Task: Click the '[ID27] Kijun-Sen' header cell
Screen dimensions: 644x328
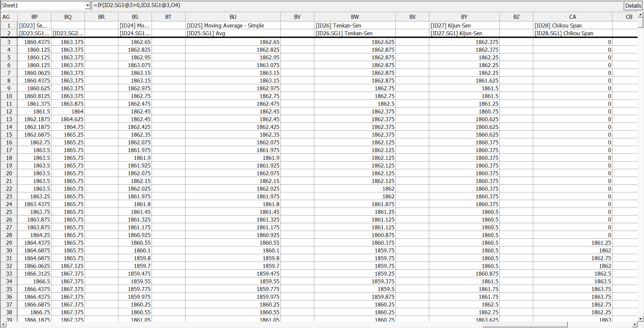Action: coord(464,26)
